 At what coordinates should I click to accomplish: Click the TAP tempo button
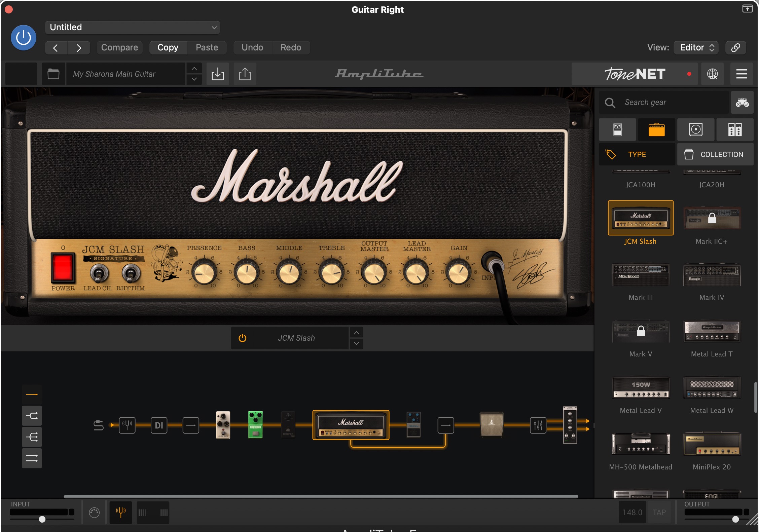tap(659, 512)
